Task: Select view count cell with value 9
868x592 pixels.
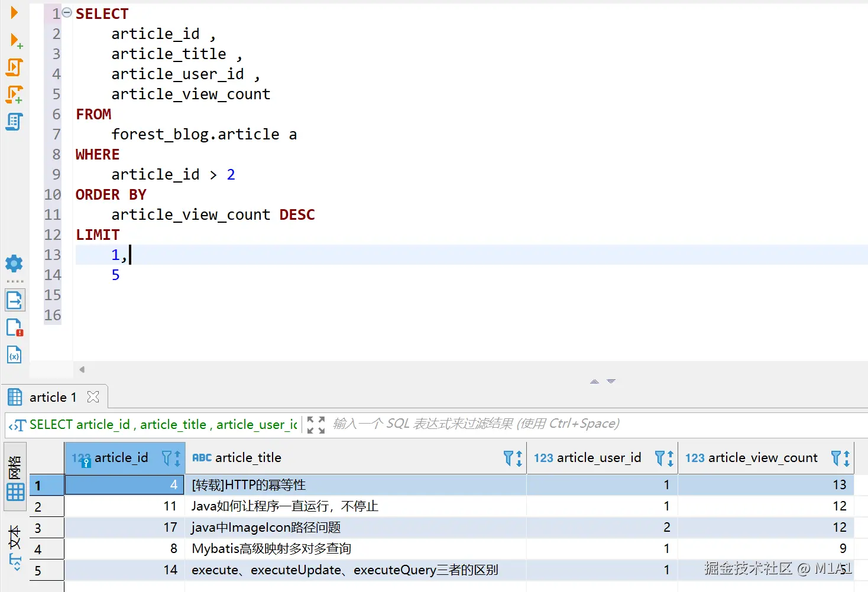Action: click(766, 548)
